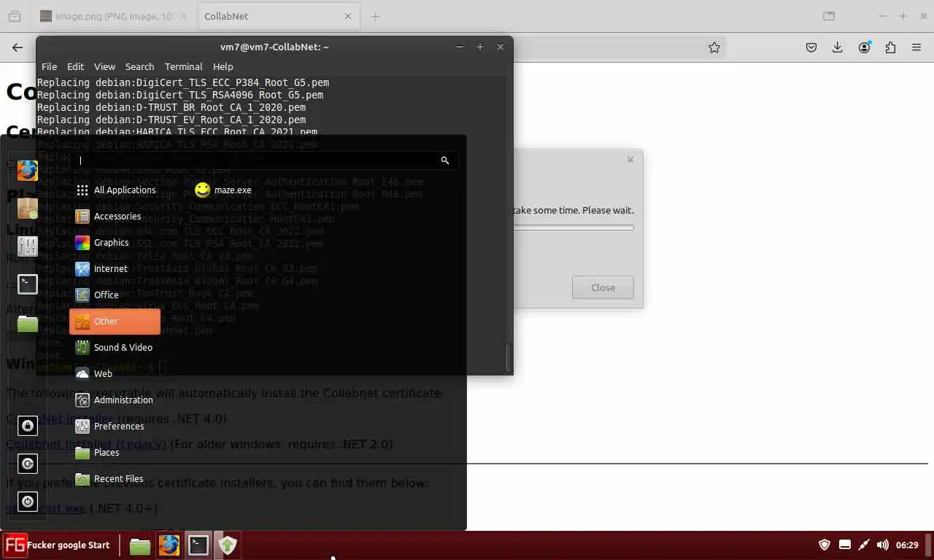Open the Accessories category

(115, 216)
